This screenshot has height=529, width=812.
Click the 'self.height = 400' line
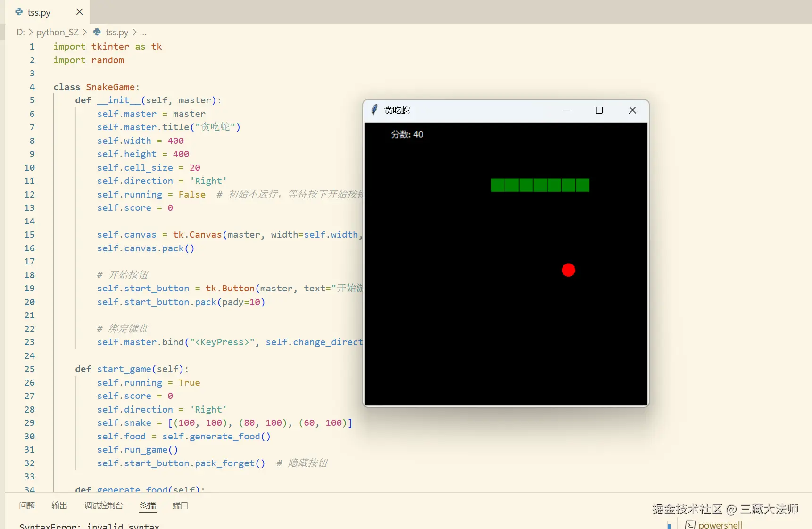tap(143, 154)
